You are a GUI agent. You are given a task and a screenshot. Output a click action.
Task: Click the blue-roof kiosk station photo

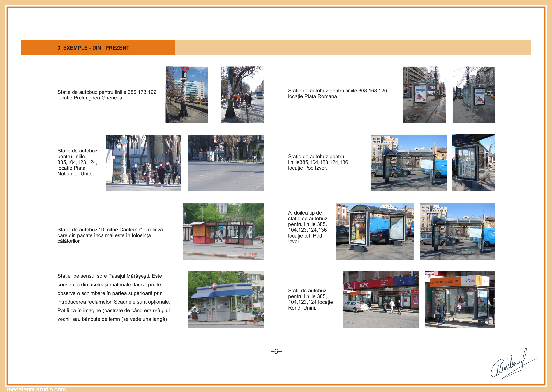[x=226, y=299]
